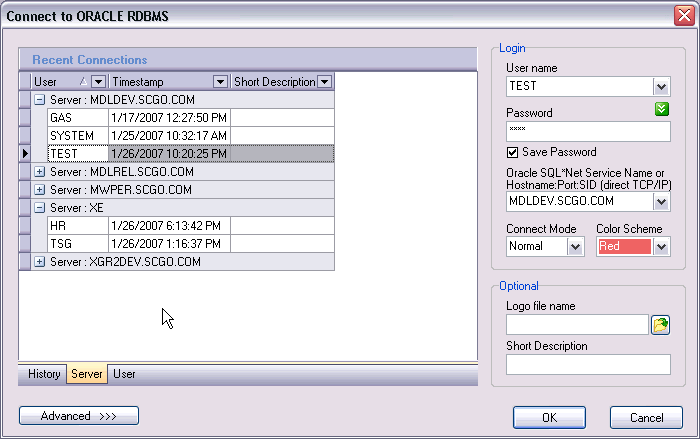
Task: Open the service name dropdown list
Action: 660,202
